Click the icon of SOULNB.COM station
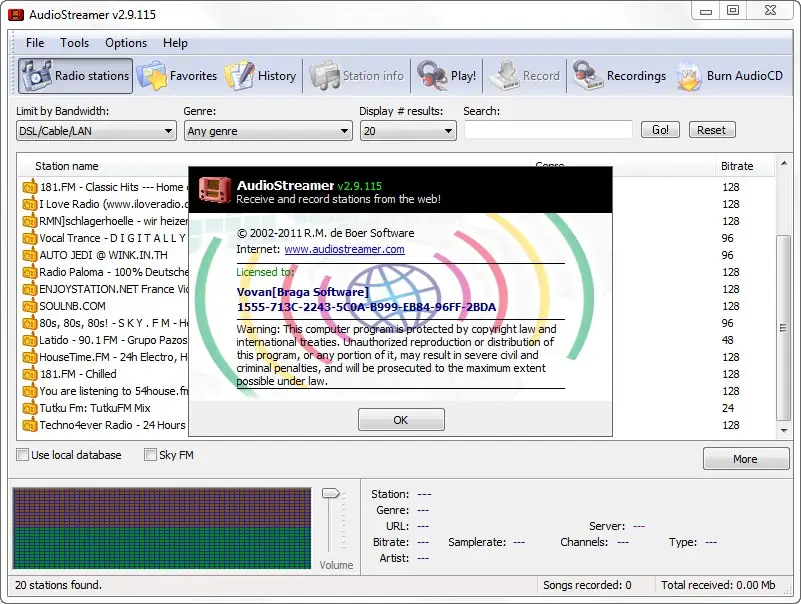This screenshot has width=801, height=604. (x=30, y=306)
